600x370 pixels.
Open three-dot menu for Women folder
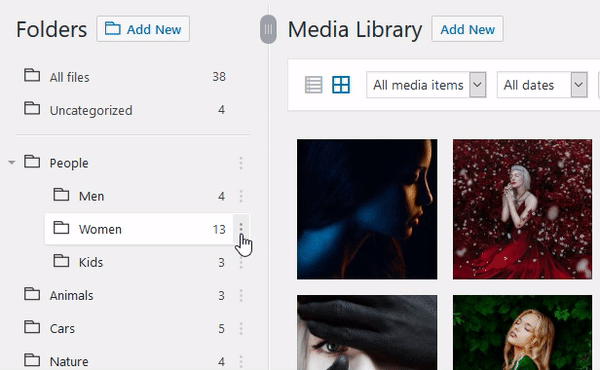(241, 228)
